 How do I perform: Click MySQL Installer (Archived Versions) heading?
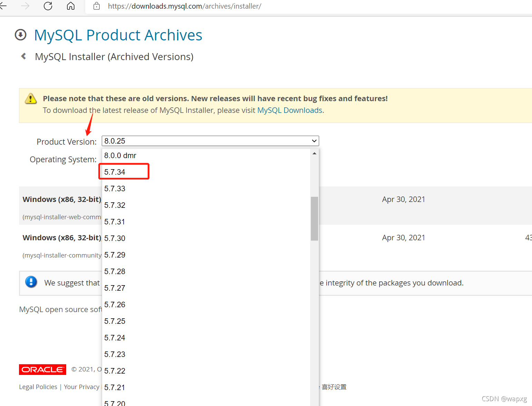[x=114, y=57]
